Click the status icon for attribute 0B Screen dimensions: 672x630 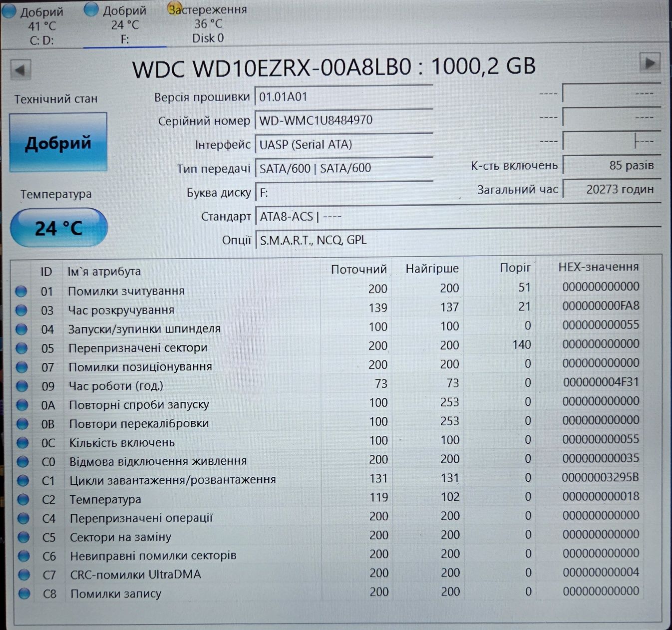[x=22, y=424]
